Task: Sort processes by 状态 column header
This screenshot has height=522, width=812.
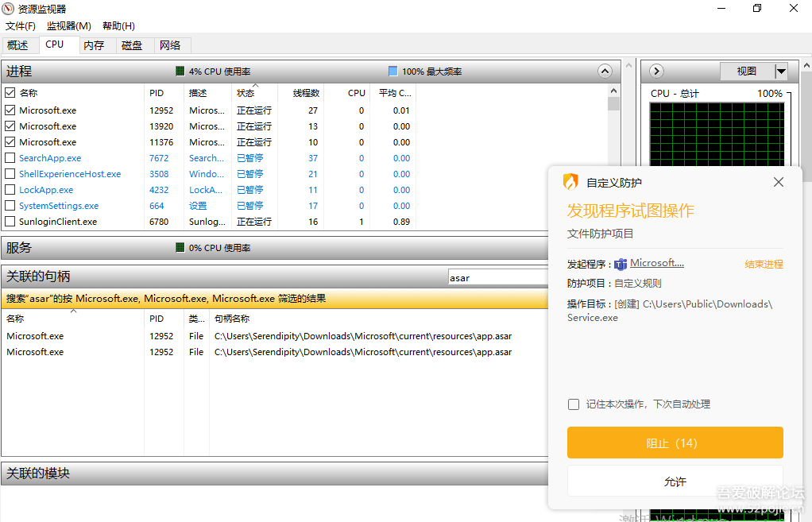Action: click(x=255, y=93)
